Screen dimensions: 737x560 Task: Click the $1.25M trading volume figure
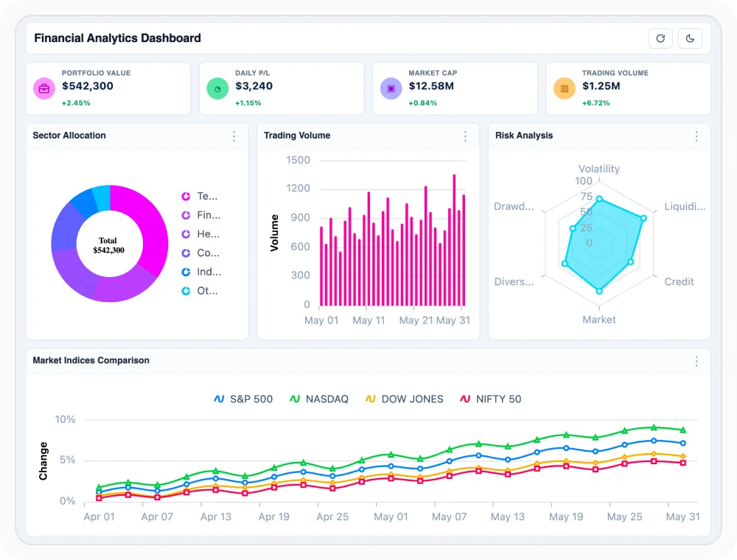[x=601, y=86]
